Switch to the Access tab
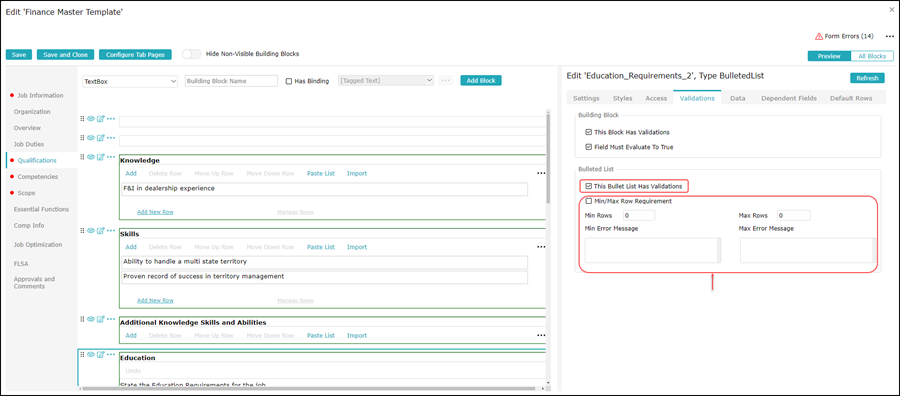 pos(656,98)
